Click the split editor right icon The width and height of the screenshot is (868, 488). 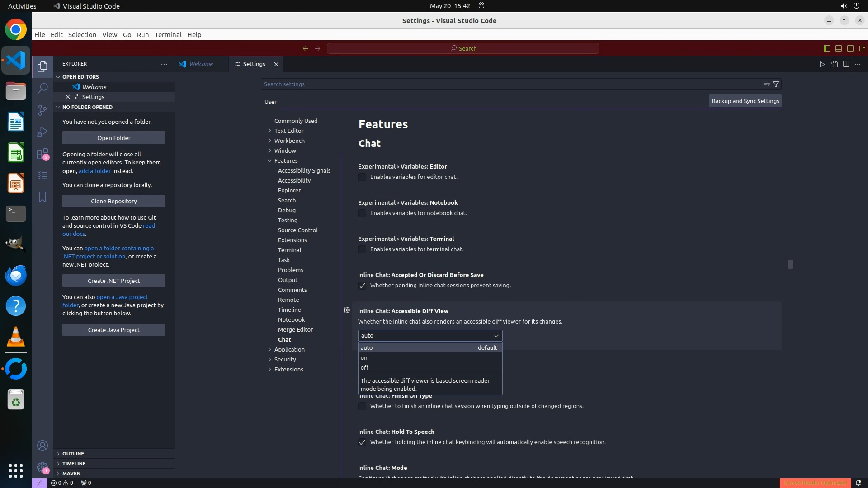pos(846,64)
